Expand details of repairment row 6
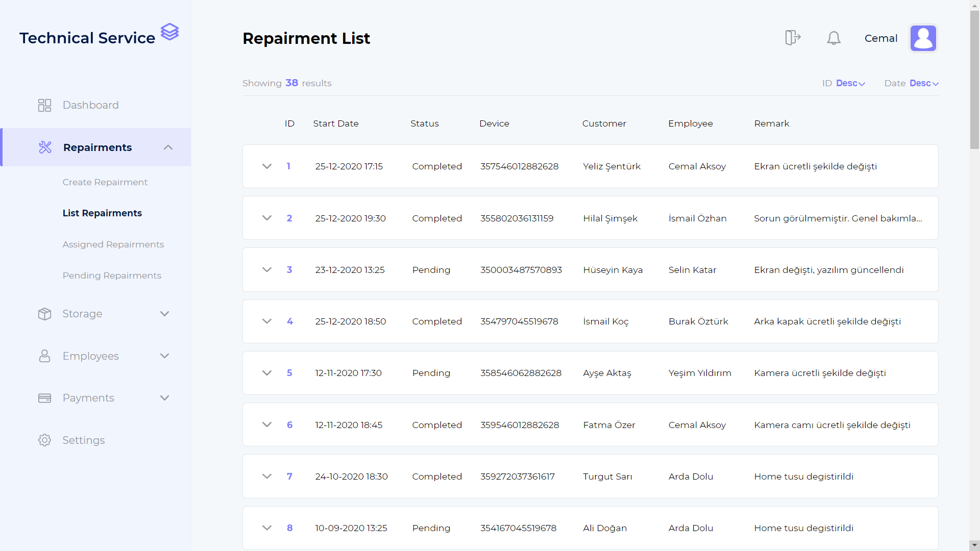980x551 pixels. point(267,424)
